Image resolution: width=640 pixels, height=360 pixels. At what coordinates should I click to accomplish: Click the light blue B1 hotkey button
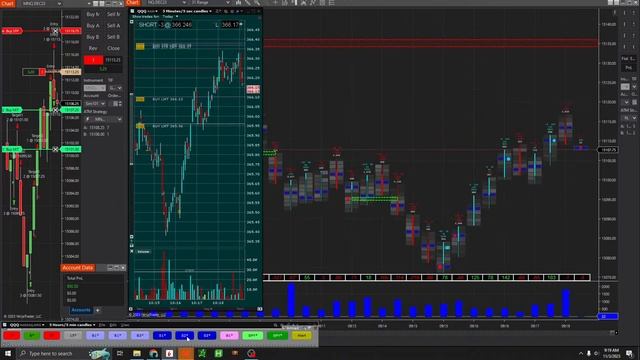(95, 336)
